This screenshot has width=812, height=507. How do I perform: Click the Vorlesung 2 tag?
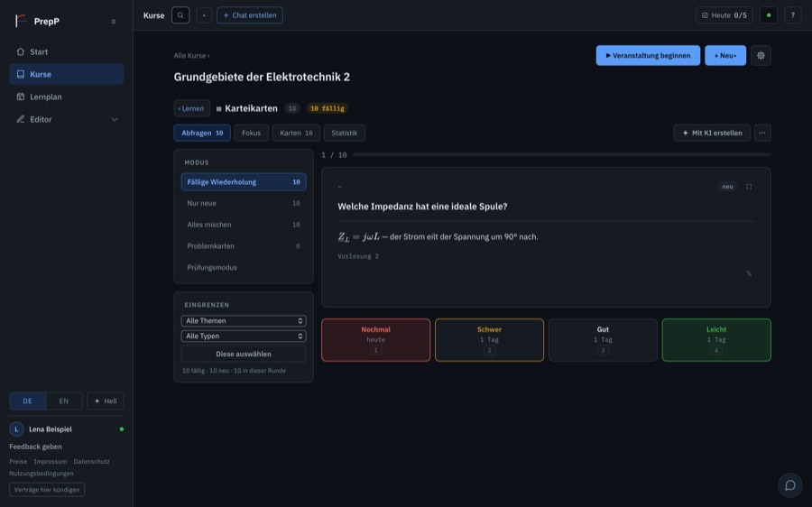[358, 256]
